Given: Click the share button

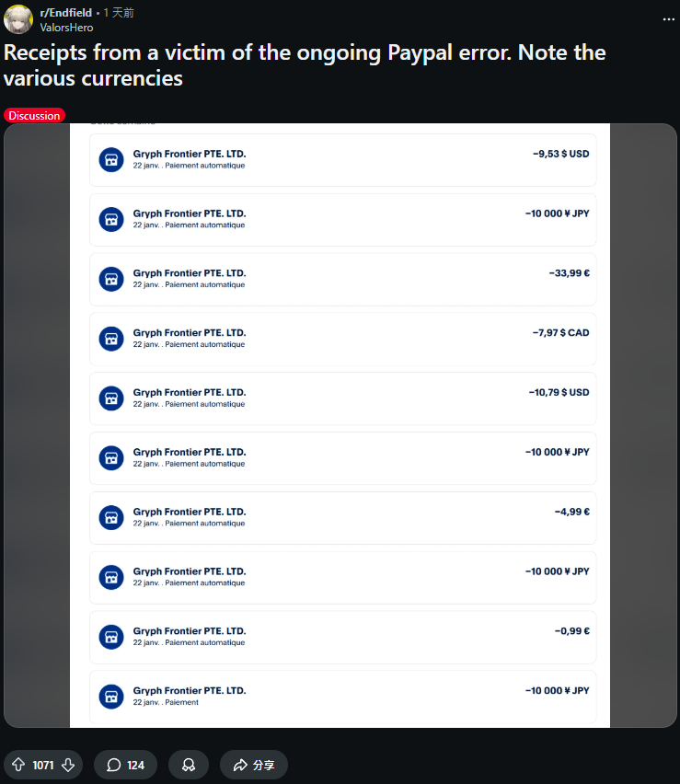Looking at the screenshot, I should pos(253,765).
